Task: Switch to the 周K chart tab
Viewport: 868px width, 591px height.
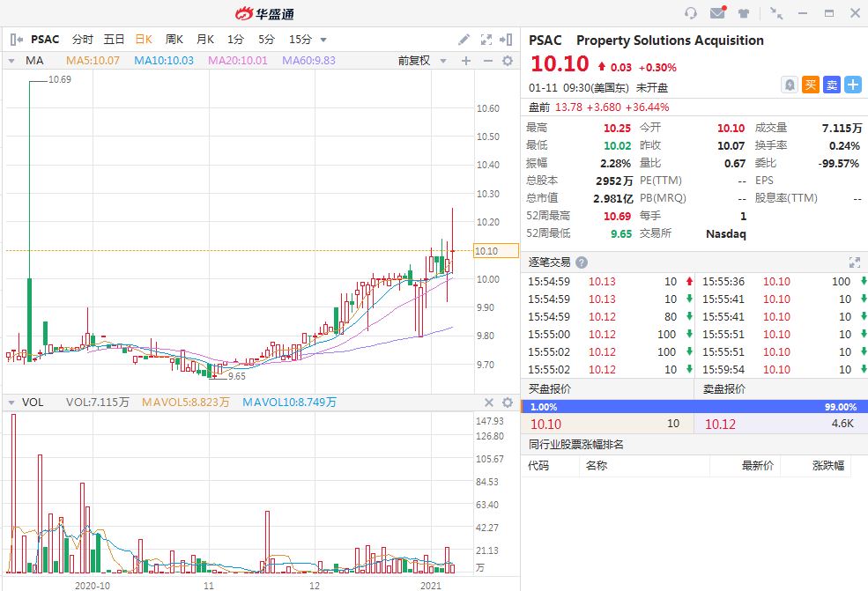Action: click(174, 40)
